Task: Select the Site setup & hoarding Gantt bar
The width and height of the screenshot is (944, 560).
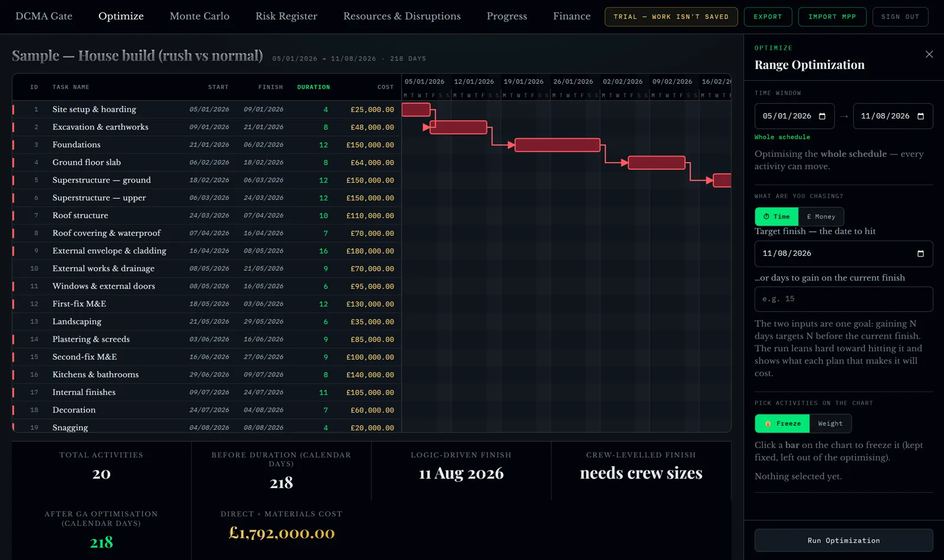Action: 416,110
